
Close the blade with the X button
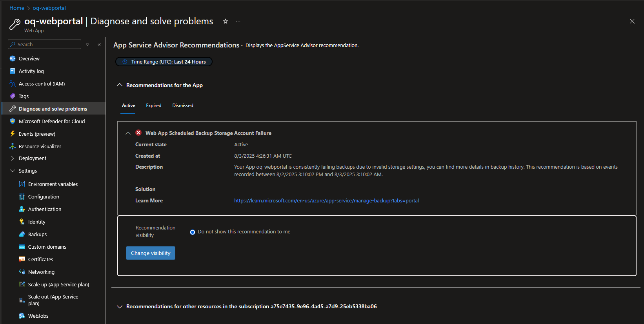tap(632, 21)
